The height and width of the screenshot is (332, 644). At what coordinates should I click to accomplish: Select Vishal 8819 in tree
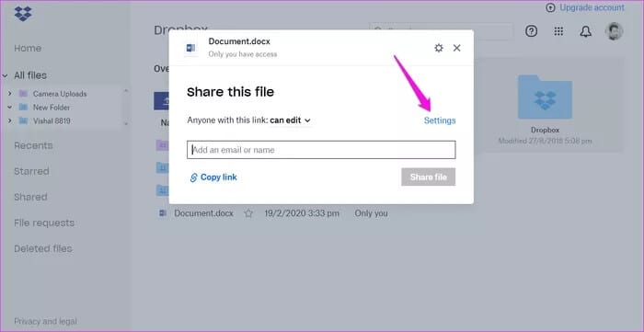point(52,120)
